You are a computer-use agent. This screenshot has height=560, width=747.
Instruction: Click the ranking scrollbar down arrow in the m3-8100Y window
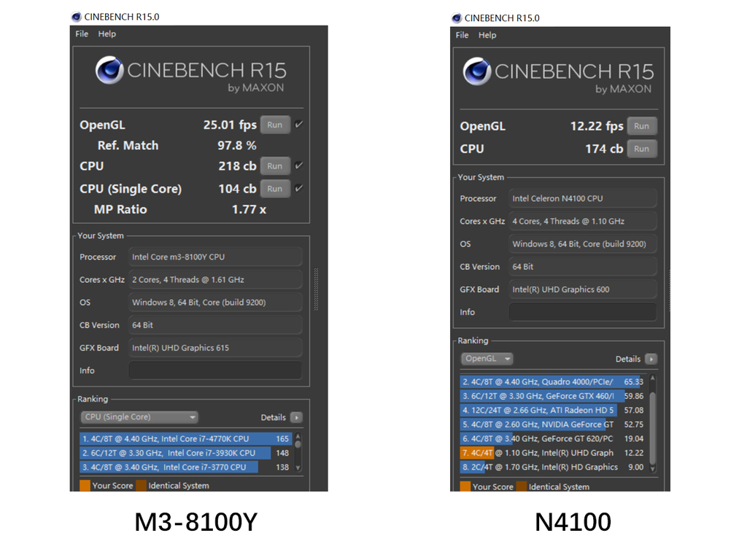point(298,467)
